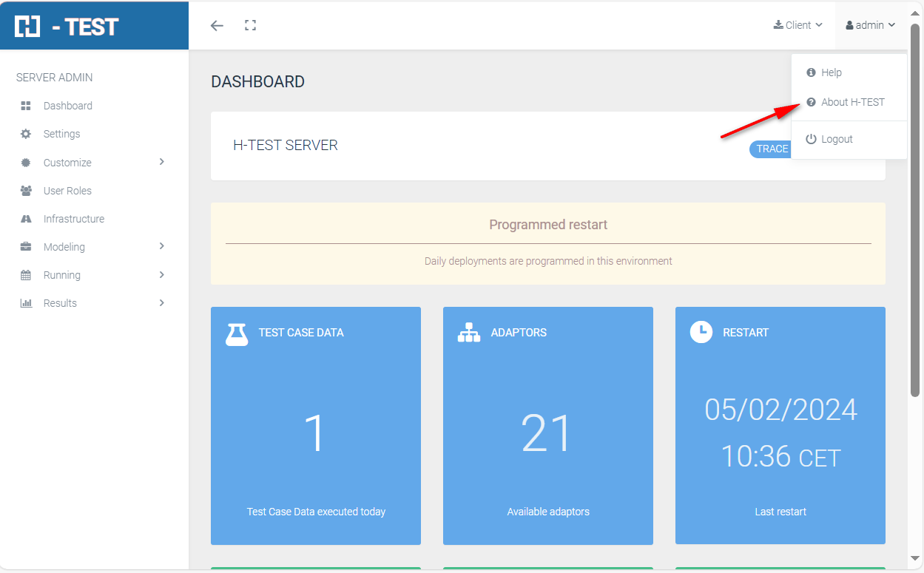Select About H-TEST from user menu

852,102
